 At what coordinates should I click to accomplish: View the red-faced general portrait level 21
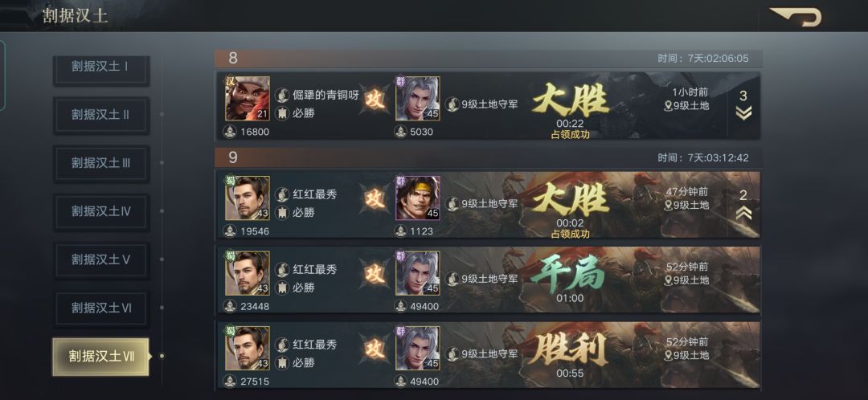[248, 99]
